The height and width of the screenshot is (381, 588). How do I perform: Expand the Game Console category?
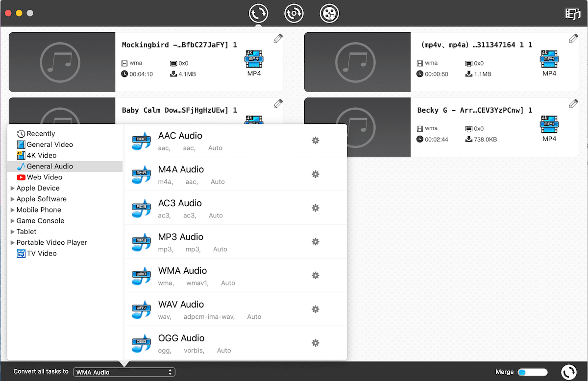coord(40,221)
